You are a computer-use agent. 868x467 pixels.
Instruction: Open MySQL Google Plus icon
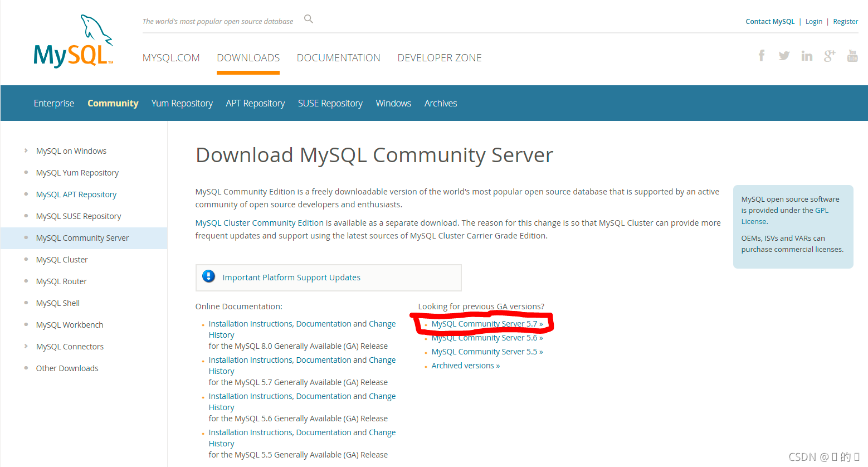point(830,56)
